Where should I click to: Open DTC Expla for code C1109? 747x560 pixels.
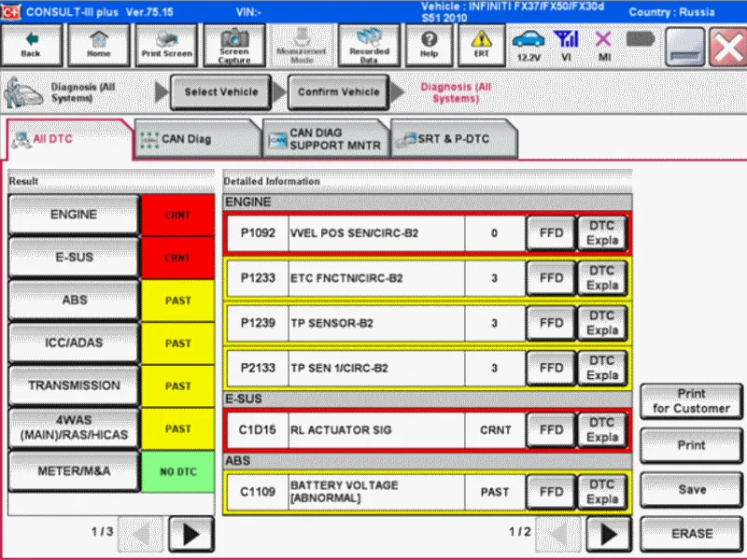click(602, 492)
